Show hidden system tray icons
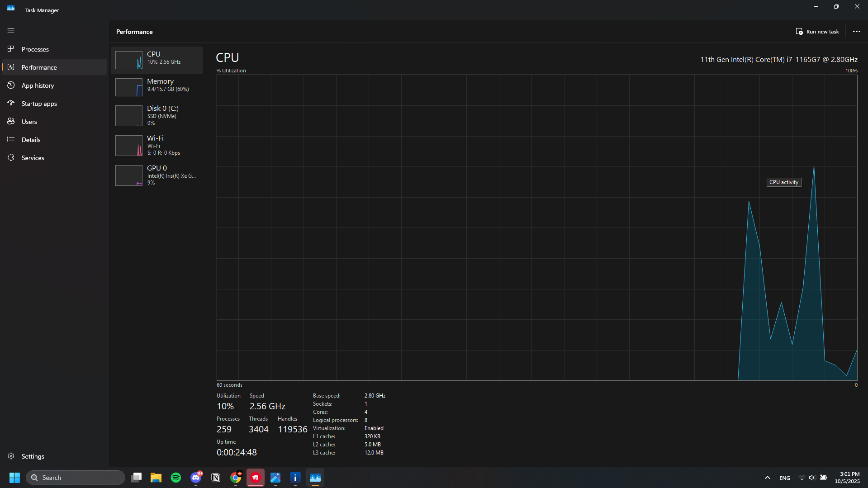Viewport: 868px width, 488px height. (x=768, y=478)
